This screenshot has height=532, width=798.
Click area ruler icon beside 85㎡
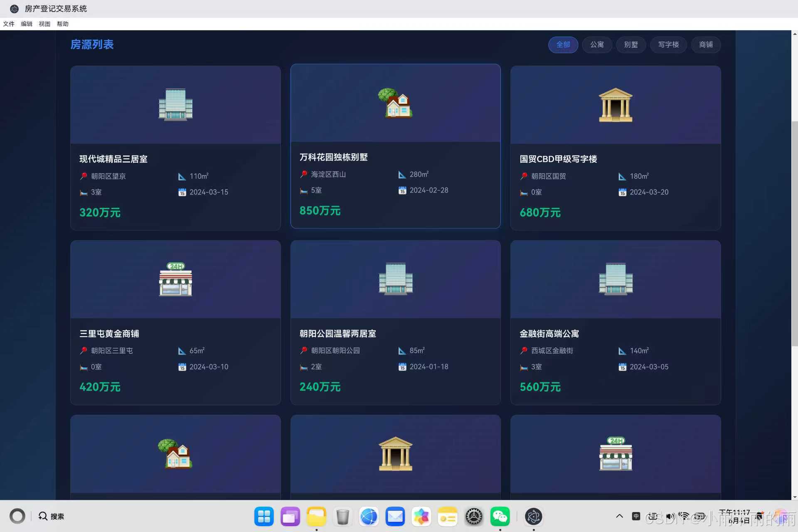pos(402,351)
